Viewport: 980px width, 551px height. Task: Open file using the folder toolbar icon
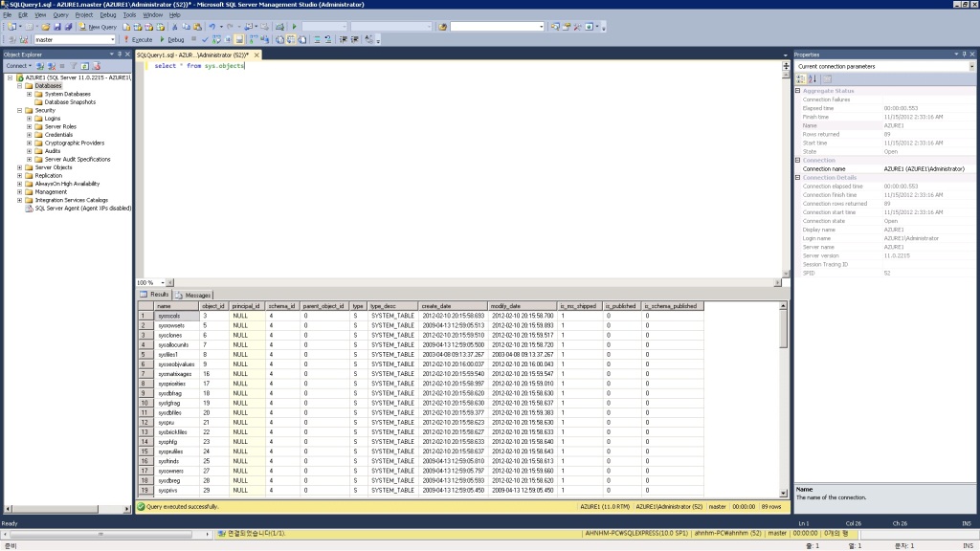point(46,27)
